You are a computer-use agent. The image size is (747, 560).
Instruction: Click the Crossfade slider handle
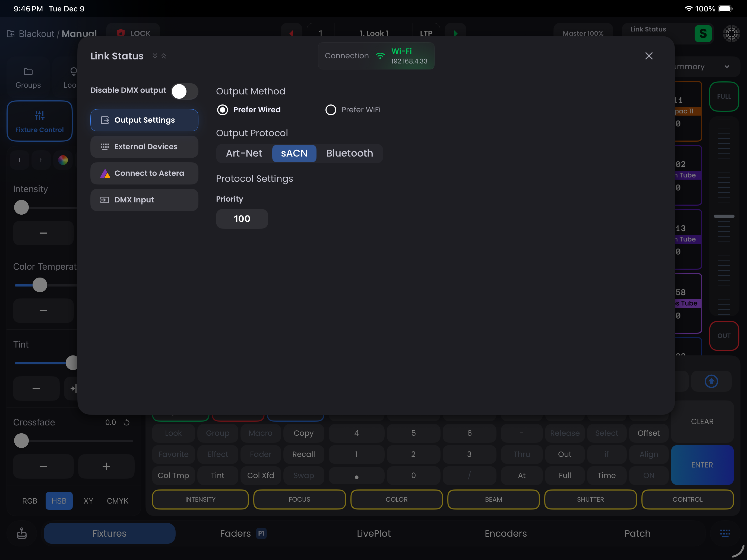[21, 441]
